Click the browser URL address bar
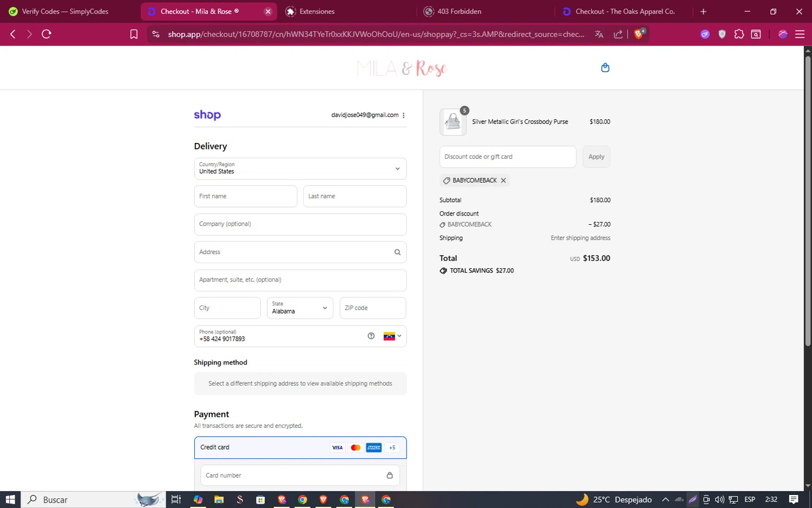812x508 pixels. click(x=376, y=34)
